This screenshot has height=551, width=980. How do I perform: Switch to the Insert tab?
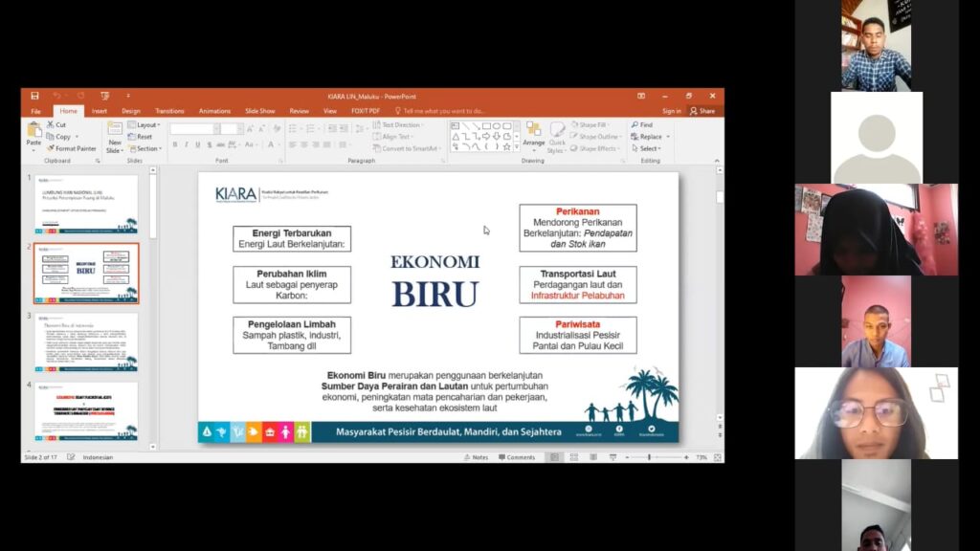pos(100,111)
